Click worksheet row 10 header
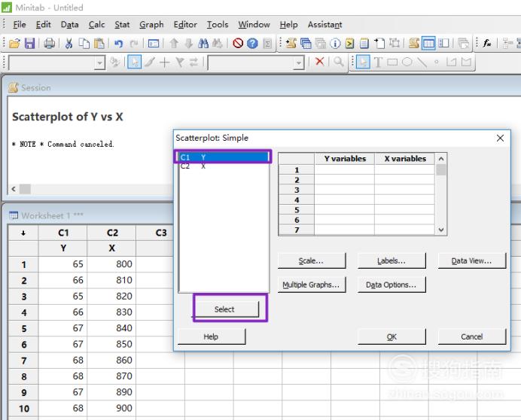This screenshot has width=521, height=420. pyautogui.click(x=23, y=409)
